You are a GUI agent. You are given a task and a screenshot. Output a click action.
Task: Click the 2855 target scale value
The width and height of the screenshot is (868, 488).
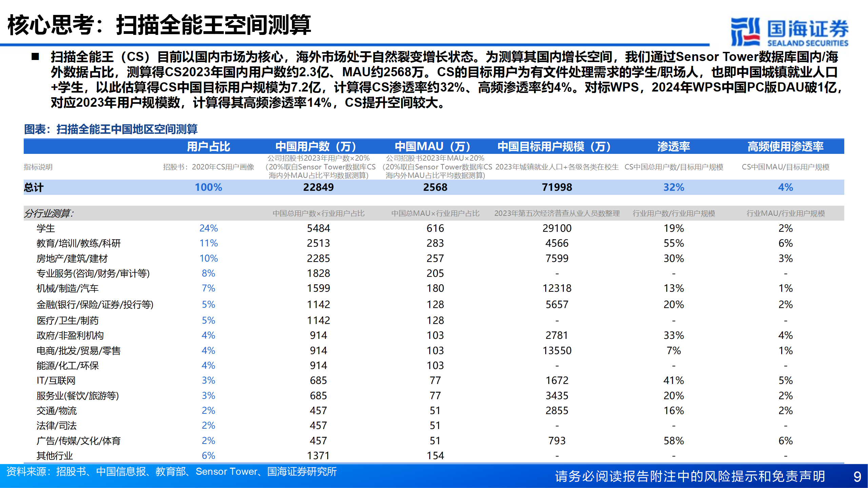tap(557, 411)
